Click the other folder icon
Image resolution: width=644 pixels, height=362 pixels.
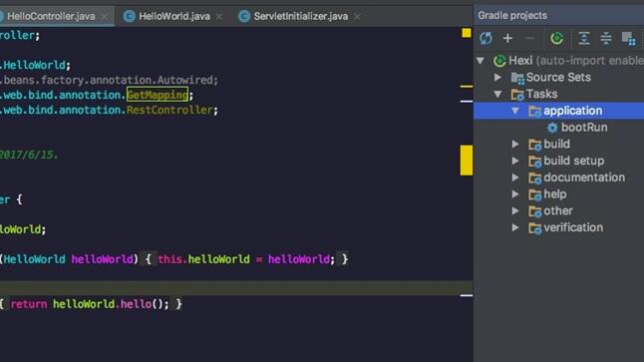click(534, 211)
